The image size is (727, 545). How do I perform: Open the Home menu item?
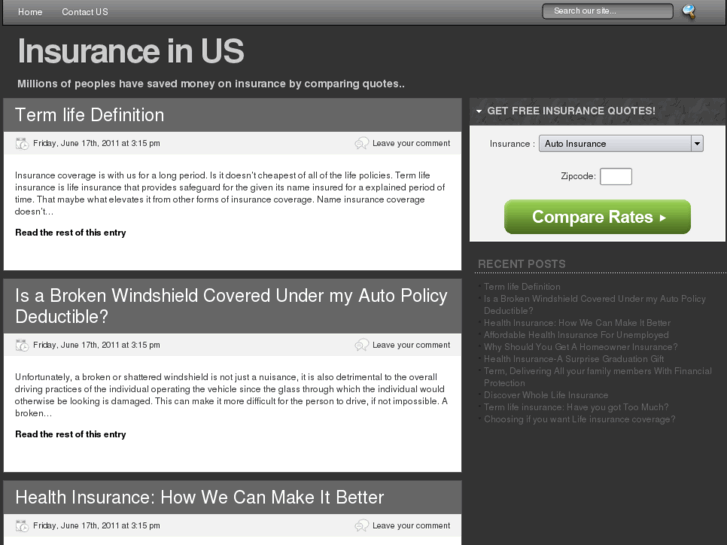pyautogui.click(x=30, y=12)
